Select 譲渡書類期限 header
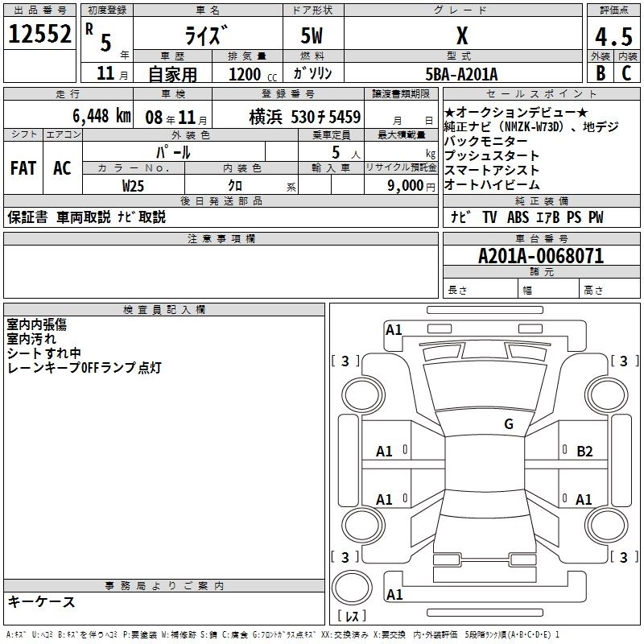 pos(401,93)
